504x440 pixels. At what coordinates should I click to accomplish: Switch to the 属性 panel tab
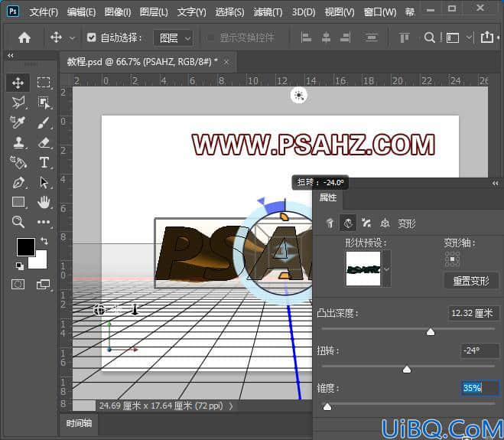[x=328, y=197]
